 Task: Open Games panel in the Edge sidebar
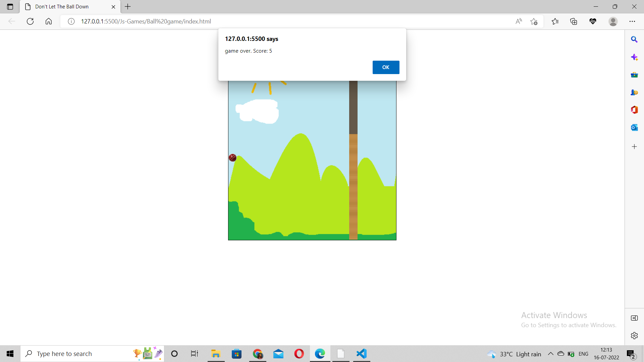click(634, 92)
